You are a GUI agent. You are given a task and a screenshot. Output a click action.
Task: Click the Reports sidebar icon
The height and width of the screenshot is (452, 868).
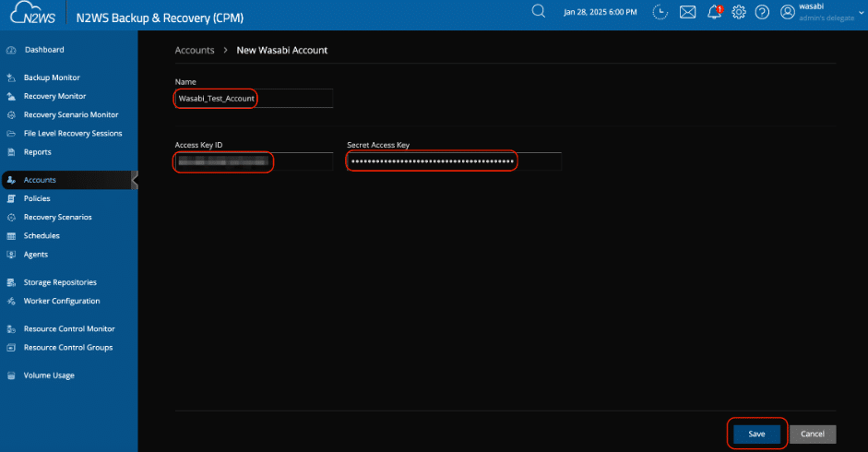coord(11,152)
